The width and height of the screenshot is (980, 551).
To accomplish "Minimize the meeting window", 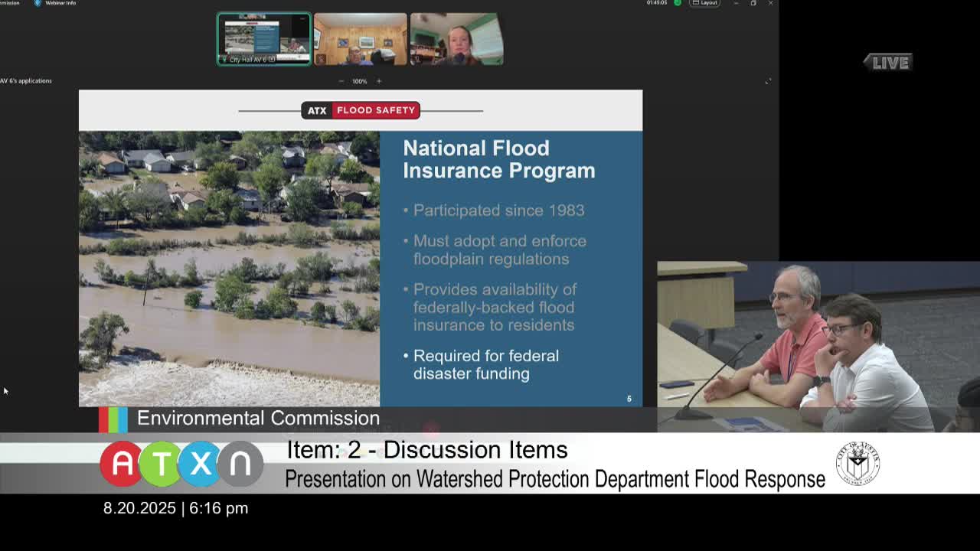I will (x=736, y=3).
